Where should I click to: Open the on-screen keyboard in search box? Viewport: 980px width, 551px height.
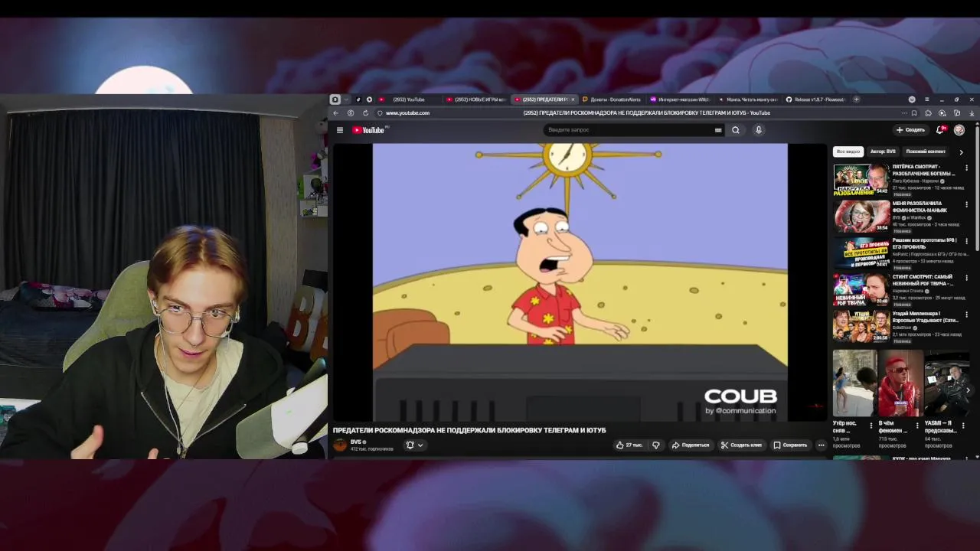tap(718, 130)
